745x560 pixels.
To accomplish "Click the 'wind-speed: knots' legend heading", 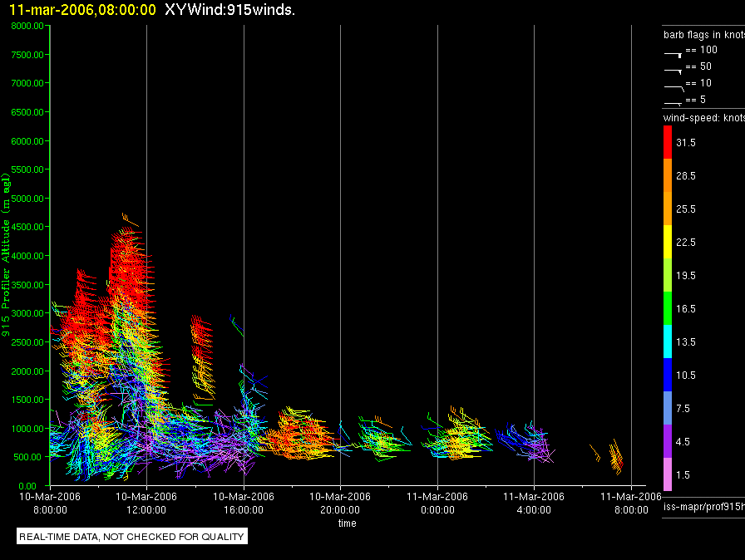I will point(704,118).
